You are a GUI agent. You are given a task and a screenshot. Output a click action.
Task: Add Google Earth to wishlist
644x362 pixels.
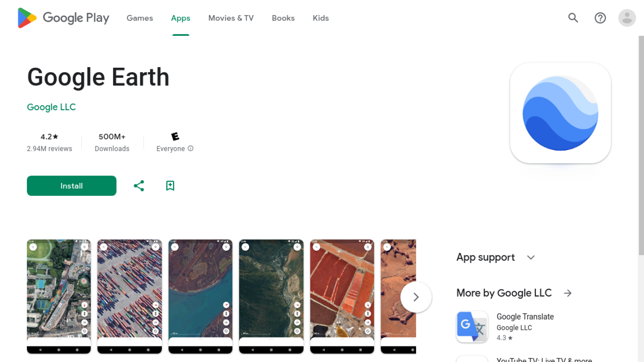pos(170,186)
